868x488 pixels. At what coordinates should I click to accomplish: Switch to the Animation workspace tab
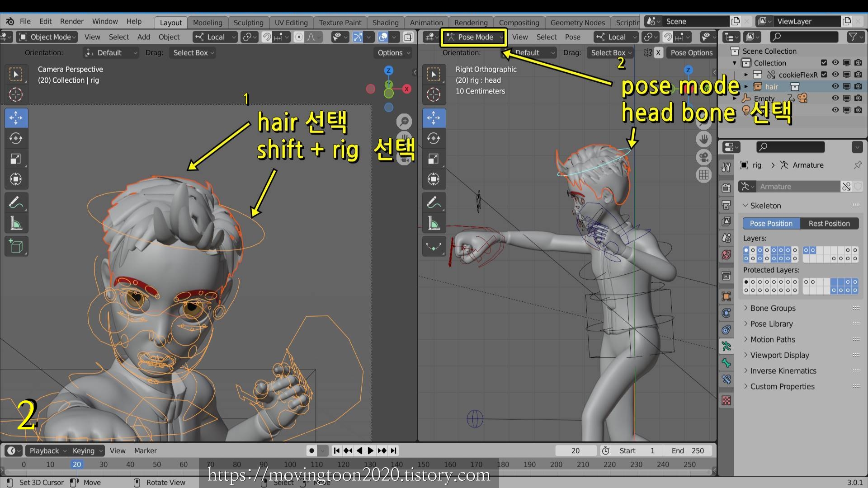426,23
